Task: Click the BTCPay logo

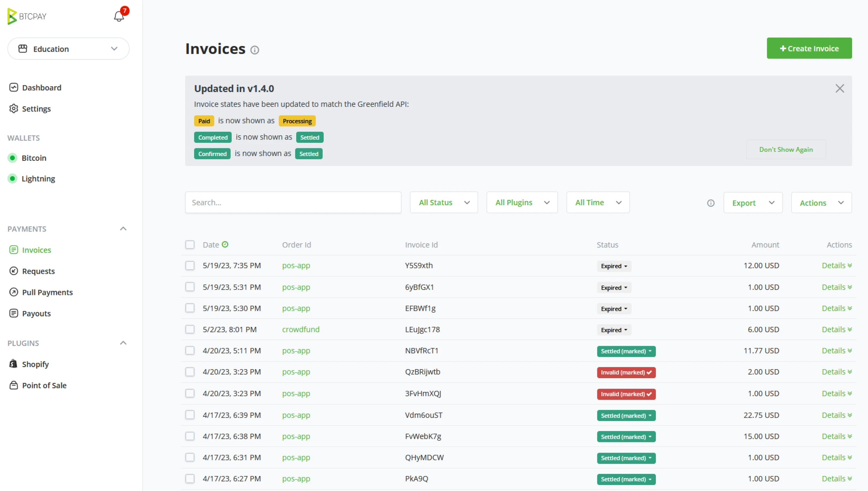Action: 27,16
